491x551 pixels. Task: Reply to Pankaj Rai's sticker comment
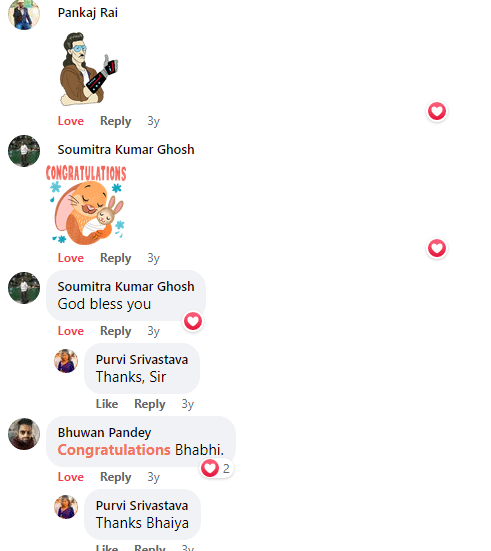(x=116, y=121)
